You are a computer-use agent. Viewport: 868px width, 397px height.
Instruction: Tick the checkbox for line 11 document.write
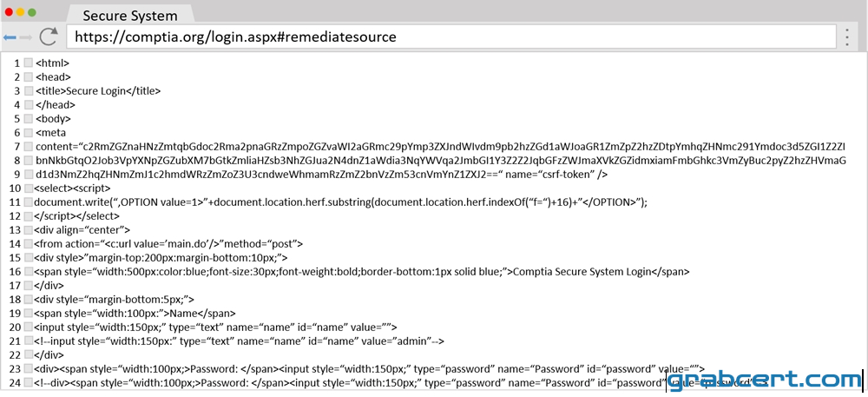pos(29,202)
